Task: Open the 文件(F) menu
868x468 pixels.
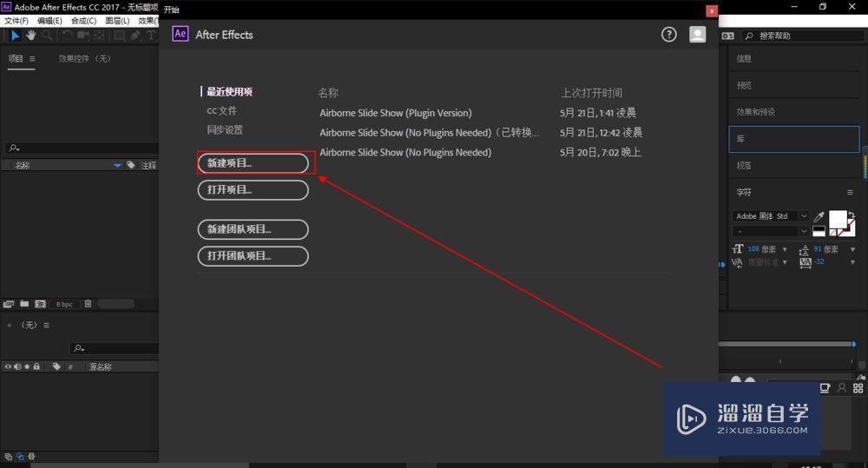Action: [x=16, y=21]
